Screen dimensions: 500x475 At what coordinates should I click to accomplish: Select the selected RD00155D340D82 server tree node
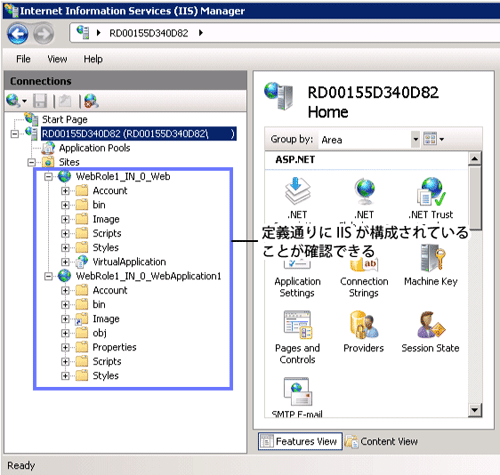[x=139, y=134]
